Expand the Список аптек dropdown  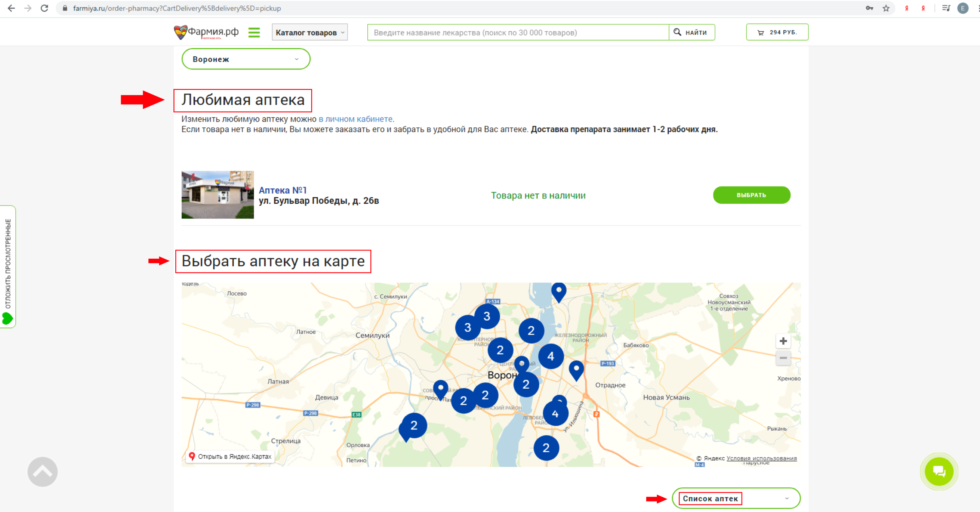point(736,498)
